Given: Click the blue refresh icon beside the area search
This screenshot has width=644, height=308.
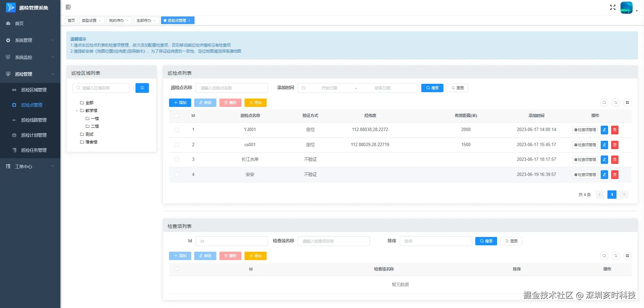Looking at the screenshot, I should (x=142, y=88).
